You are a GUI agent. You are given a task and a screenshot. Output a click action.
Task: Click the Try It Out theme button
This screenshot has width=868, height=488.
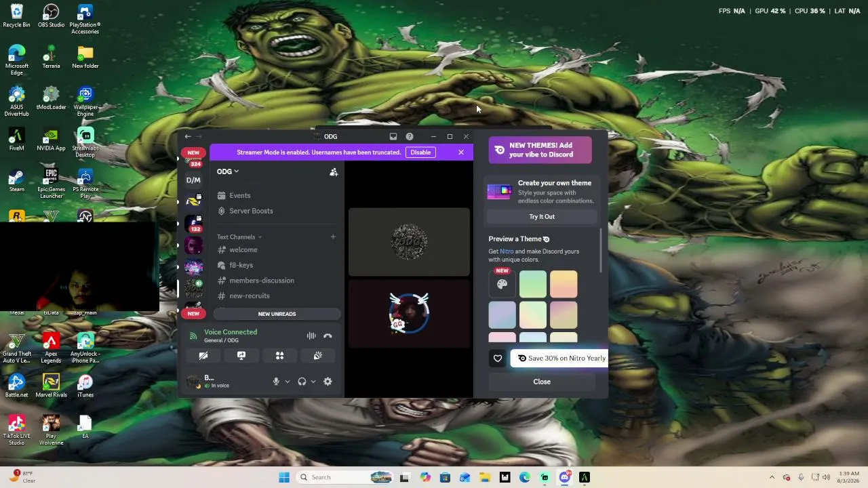click(x=542, y=217)
